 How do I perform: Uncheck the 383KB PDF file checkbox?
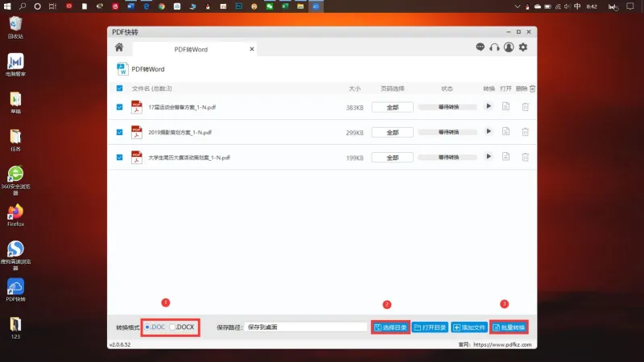[119, 107]
